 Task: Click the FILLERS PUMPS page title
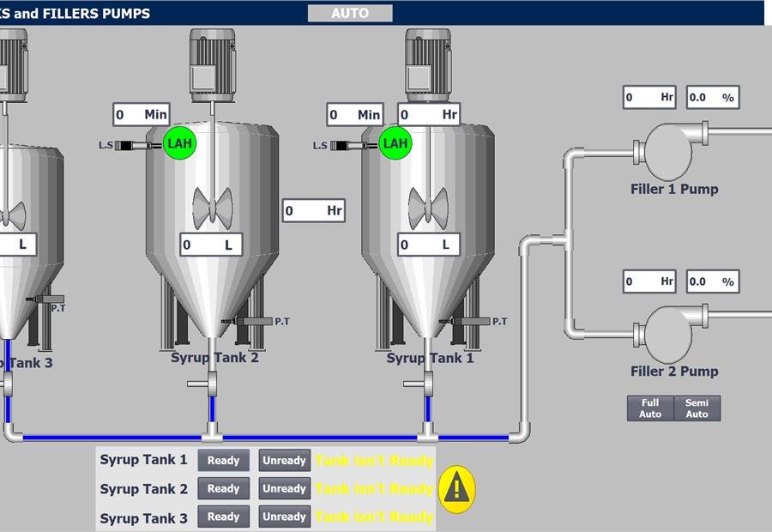click(x=75, y=14)
